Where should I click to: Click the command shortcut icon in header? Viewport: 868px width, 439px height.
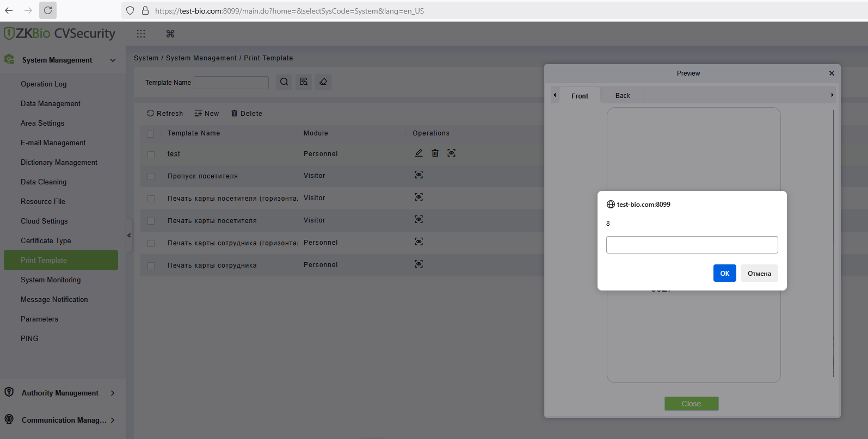point(170,34)
